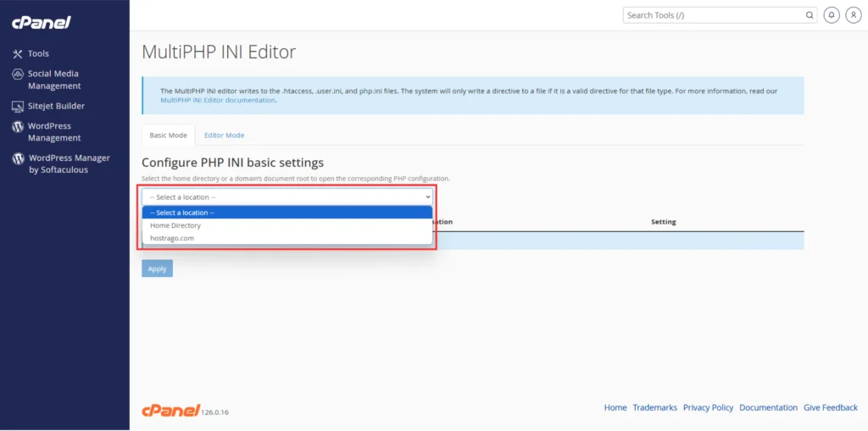
Task: Click WordPress Manager by Softaculous icon
Action: coord(18,159)
